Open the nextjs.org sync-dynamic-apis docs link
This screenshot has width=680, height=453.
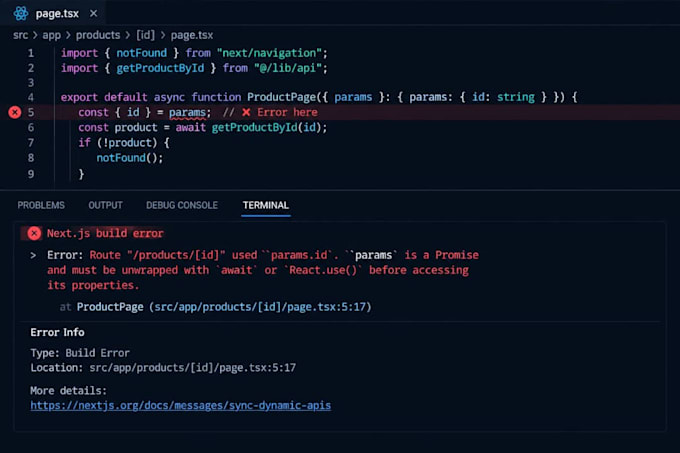pos(180,405)
